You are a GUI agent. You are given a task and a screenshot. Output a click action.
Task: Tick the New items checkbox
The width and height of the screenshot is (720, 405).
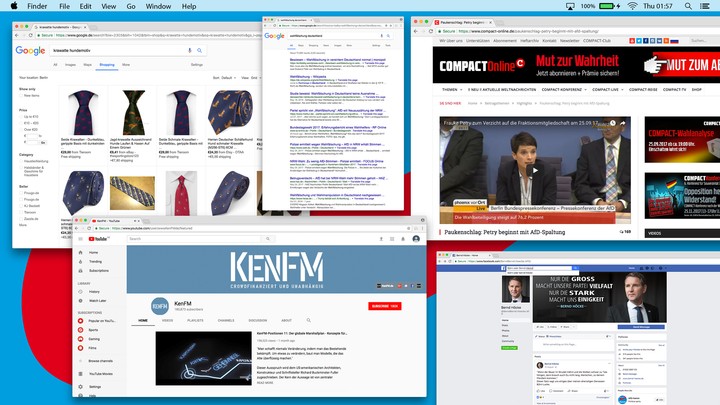[21, 96]
